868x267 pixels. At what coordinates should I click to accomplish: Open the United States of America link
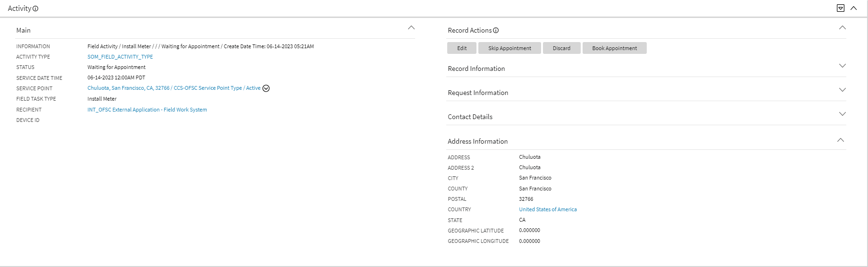[548, 209]
